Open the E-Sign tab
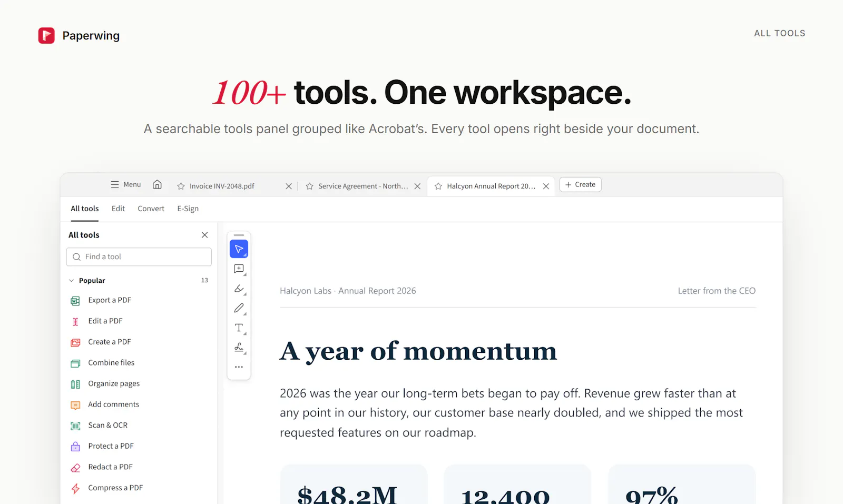 click(x=188, y=209)
